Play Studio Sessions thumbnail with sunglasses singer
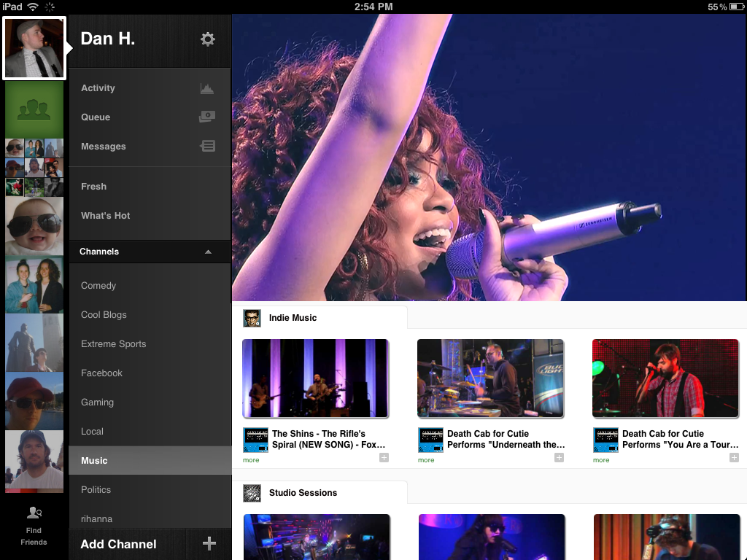Screen dimensions: 747x560 coord(492,537)
